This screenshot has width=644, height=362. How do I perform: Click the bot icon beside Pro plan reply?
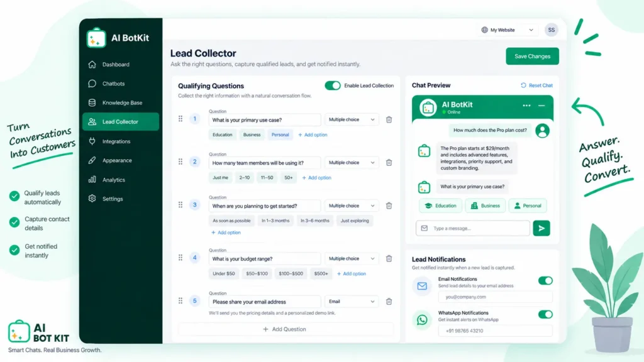point(424,151)
